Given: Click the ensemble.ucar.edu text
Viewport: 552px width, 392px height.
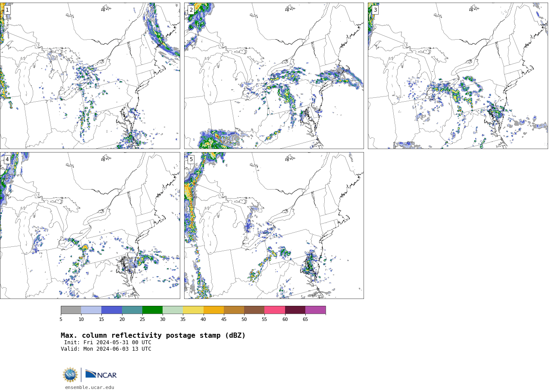Looking at the screenshot, I should [x=90, y=388].
